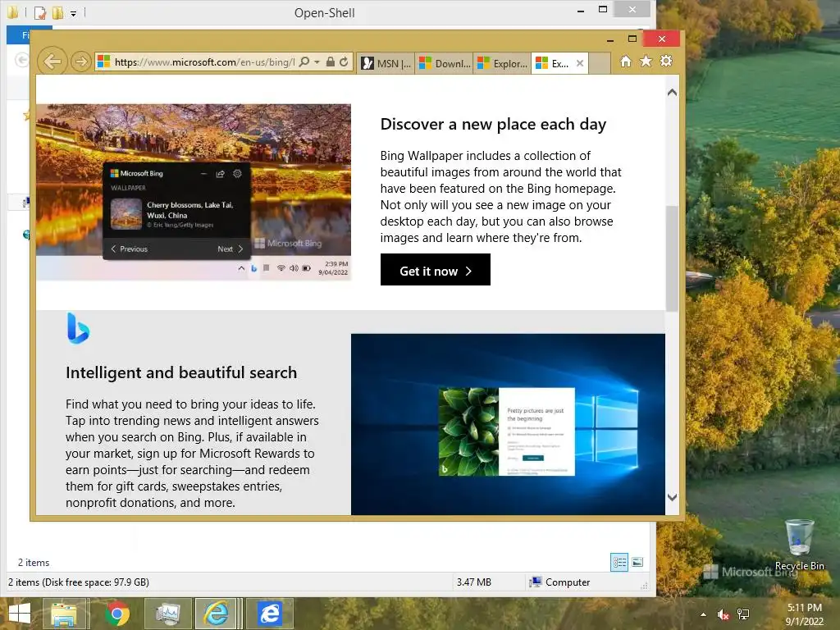This screenshot has height=630, width=840.
Task: Open the Open-Shell quick access toolbar dropdown
Action: [x=73, y=13]
